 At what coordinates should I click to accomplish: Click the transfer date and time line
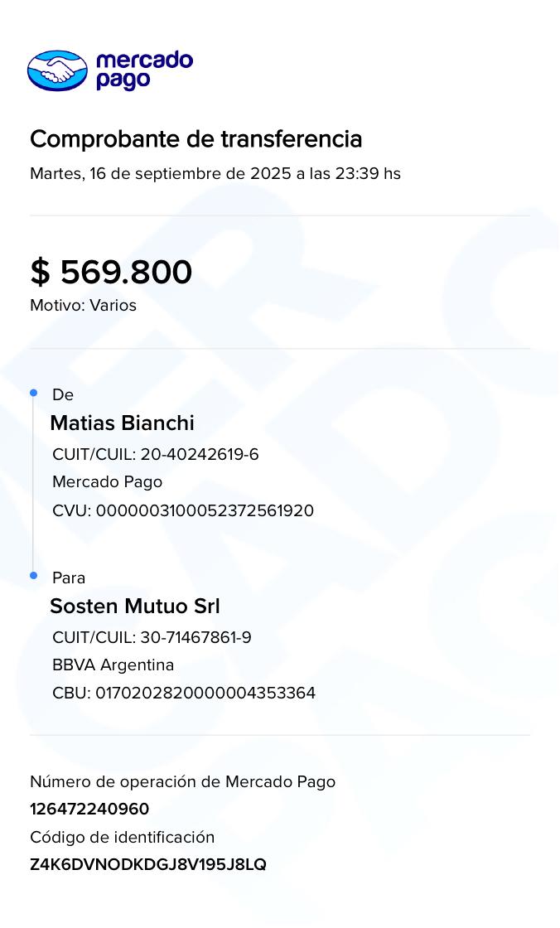pyautogui.click(x=215, y=174)
